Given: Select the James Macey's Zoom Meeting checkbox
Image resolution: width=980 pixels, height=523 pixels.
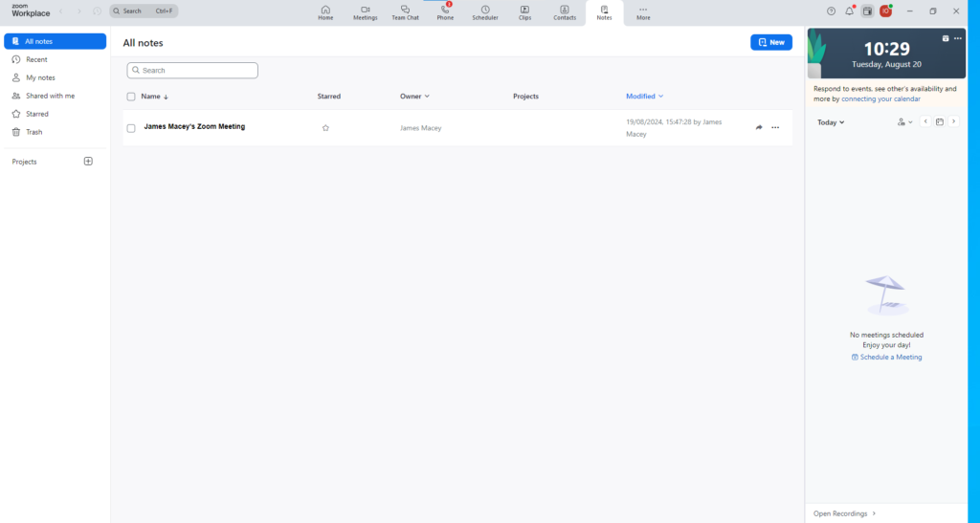Looking at the screenshot, I should coord(131,128).
